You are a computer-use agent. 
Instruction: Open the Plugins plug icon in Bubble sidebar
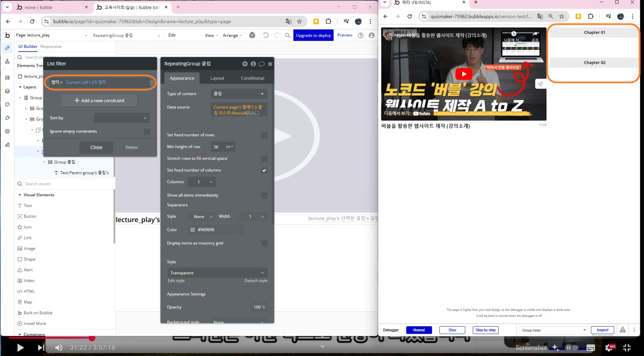coord(7,118)
